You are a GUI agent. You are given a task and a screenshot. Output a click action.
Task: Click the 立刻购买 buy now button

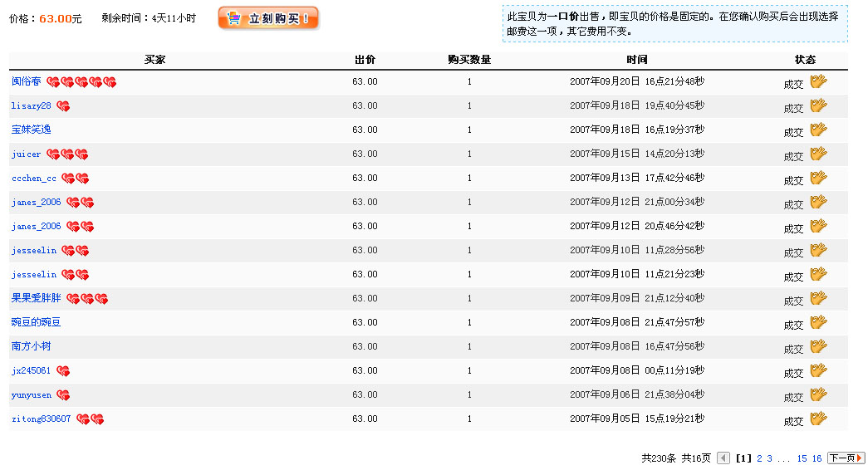(x=268, y=18)
